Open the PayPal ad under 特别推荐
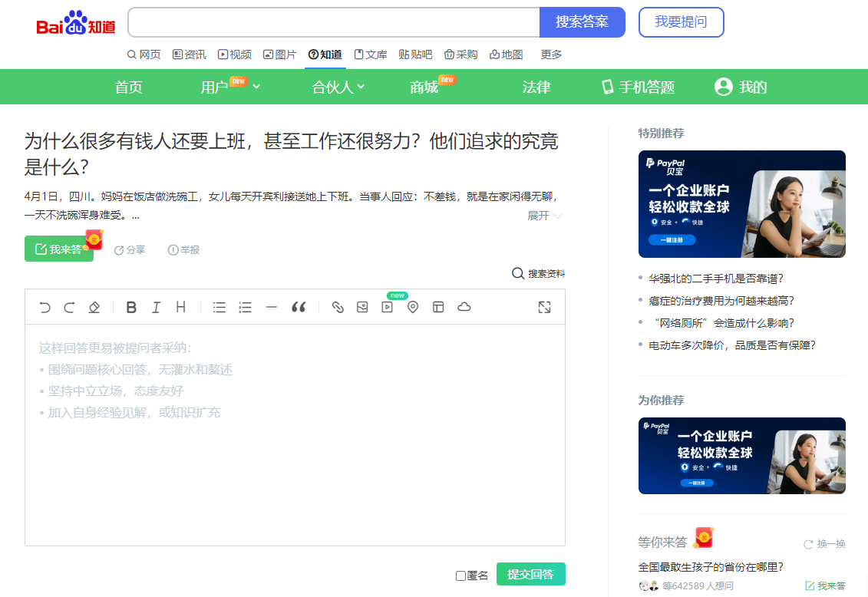 pyautogui.click(x=741, y=204)
